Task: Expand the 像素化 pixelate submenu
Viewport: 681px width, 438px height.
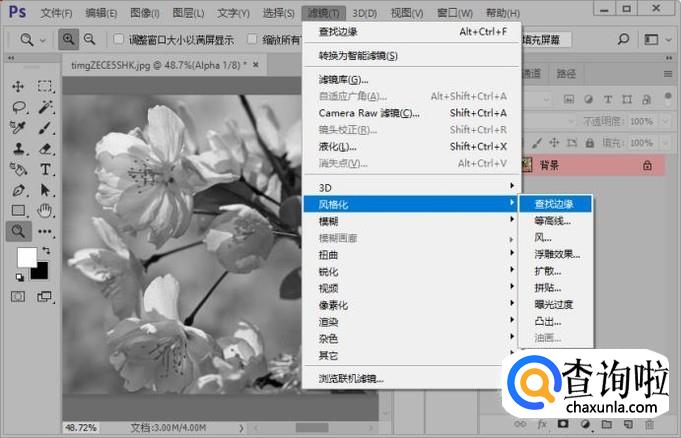Action: [x=412, y=305]
